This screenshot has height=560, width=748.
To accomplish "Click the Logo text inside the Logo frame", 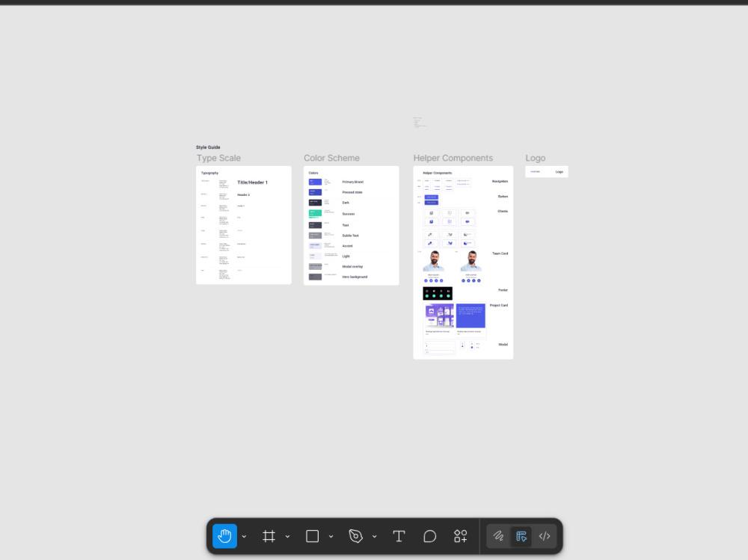I will point(559,172).
